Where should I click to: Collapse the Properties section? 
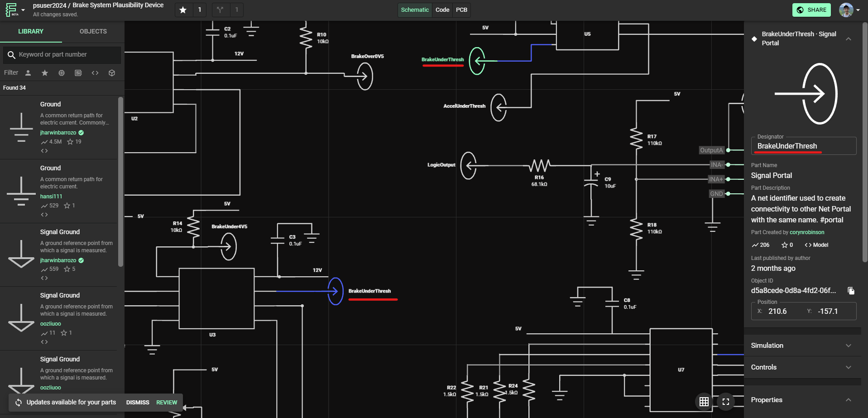tap(802, 400)
